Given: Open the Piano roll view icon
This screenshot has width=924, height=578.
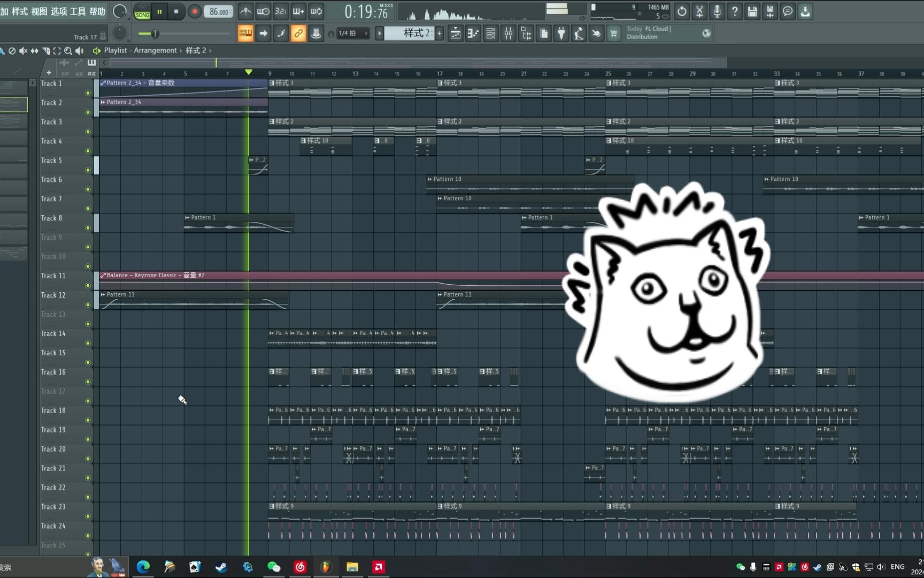Looking at the screenshot, I should coord(473,34).
